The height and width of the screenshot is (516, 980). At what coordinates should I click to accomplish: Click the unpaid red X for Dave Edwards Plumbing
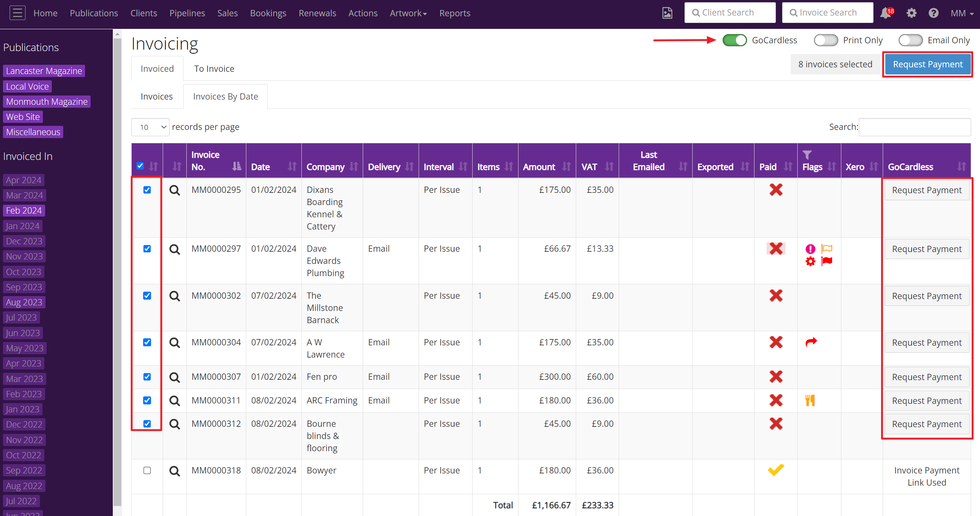pos(776,249)
